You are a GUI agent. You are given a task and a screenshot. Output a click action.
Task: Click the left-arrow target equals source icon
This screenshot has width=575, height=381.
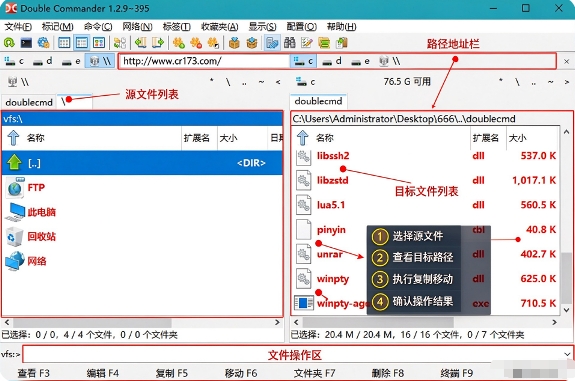140,43
